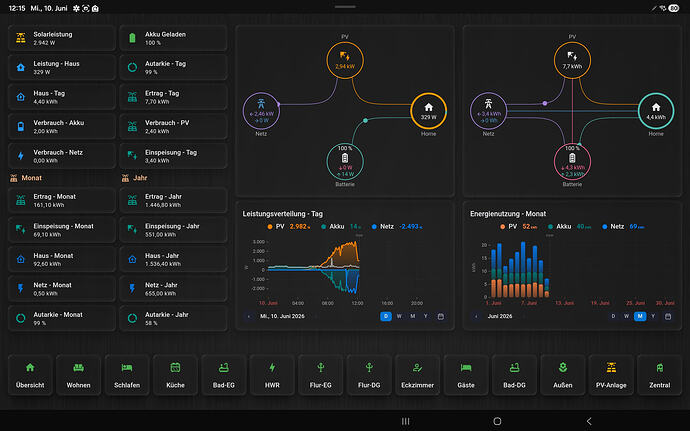Viewport: 690px width, 431px height.
Task: Select the Autarkie - Tag circle icon
Action: pos(132,68)
